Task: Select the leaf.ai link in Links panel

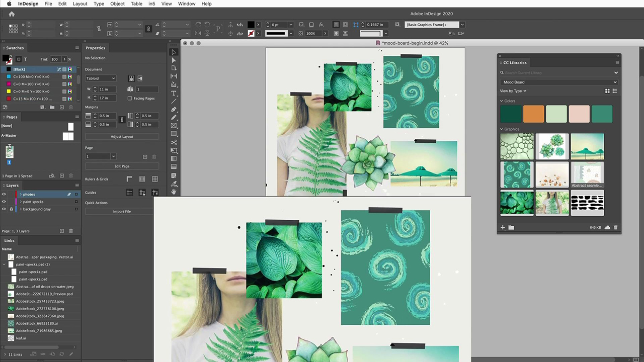Action: (x=21, y=338)
